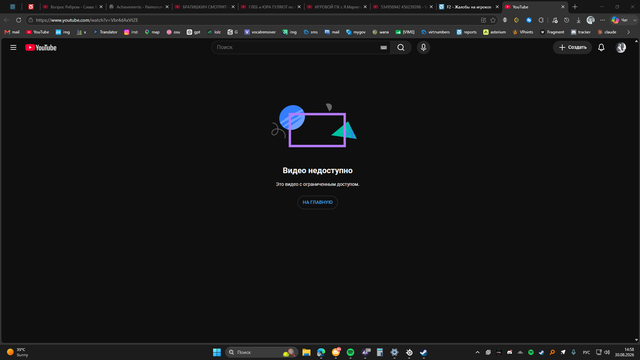Open the pinned red tab icon

pos(31,7)
